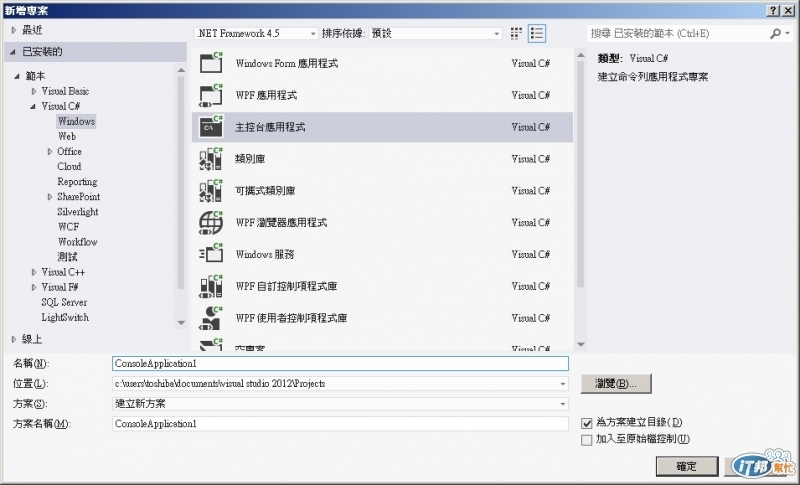800x485 pixels.
Task: Toggle 為方案建立目錄 checkbox
Action: point(587,423)
